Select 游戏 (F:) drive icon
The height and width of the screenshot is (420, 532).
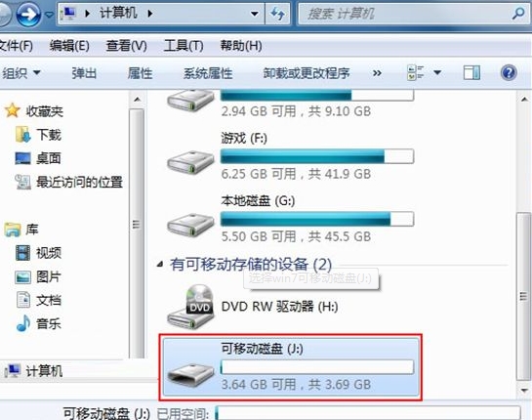(190, 162)
